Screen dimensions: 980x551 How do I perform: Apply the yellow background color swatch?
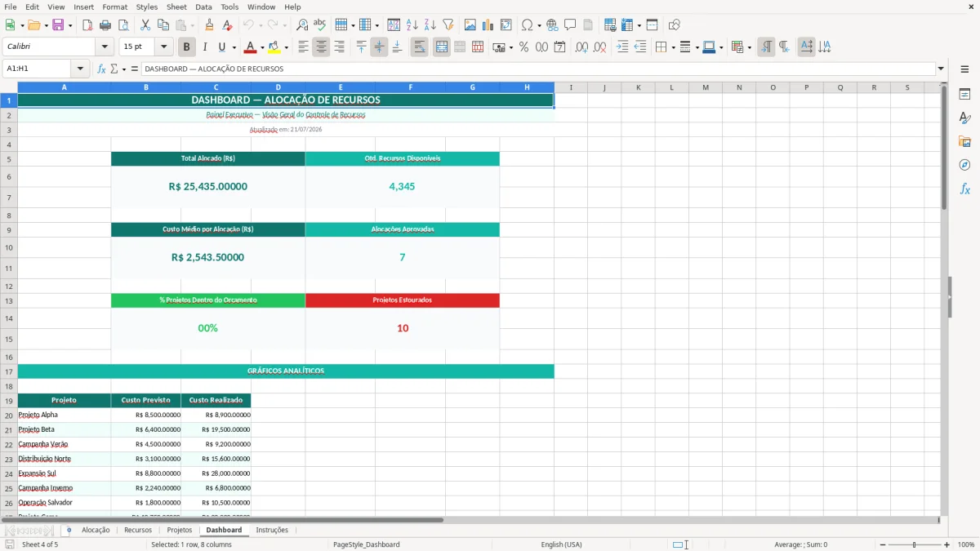pyautogui.click(x=274, y=47)
